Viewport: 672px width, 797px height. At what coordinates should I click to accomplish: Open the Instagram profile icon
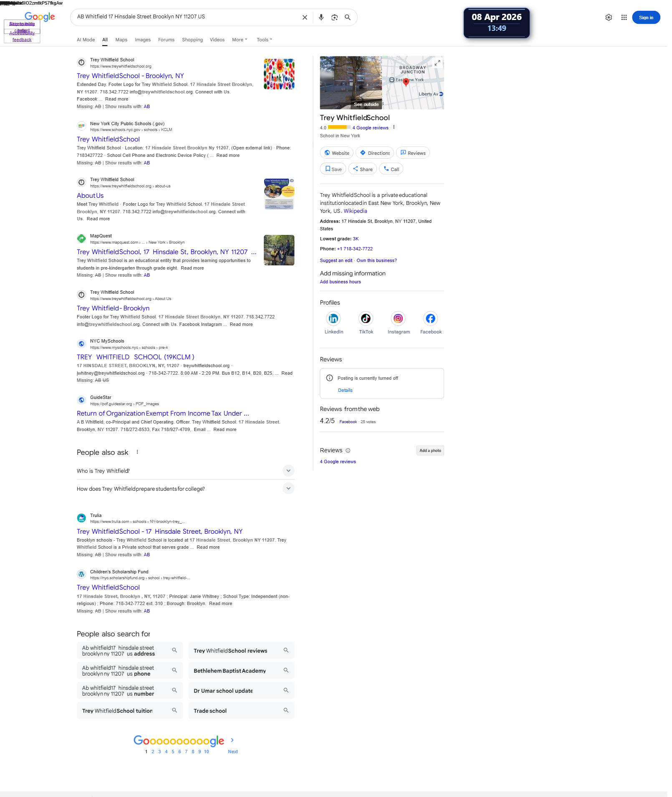[x=398, y=318]
